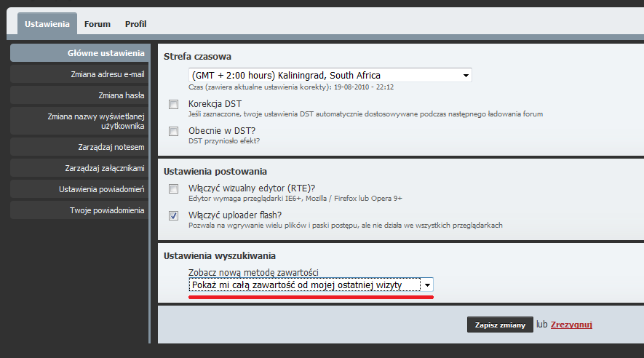This screenshot has width=644, height=358.
Task: Enable the Korekcja DST checkbox
Action: click(174, 104)
